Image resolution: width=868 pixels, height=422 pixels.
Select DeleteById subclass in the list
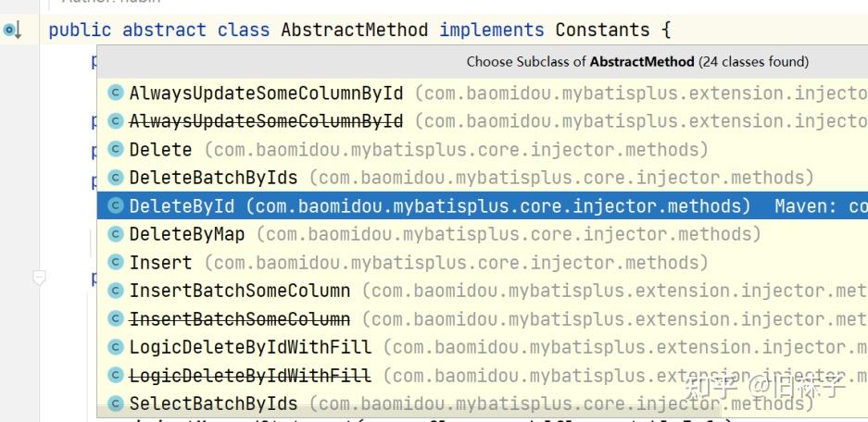182,206
